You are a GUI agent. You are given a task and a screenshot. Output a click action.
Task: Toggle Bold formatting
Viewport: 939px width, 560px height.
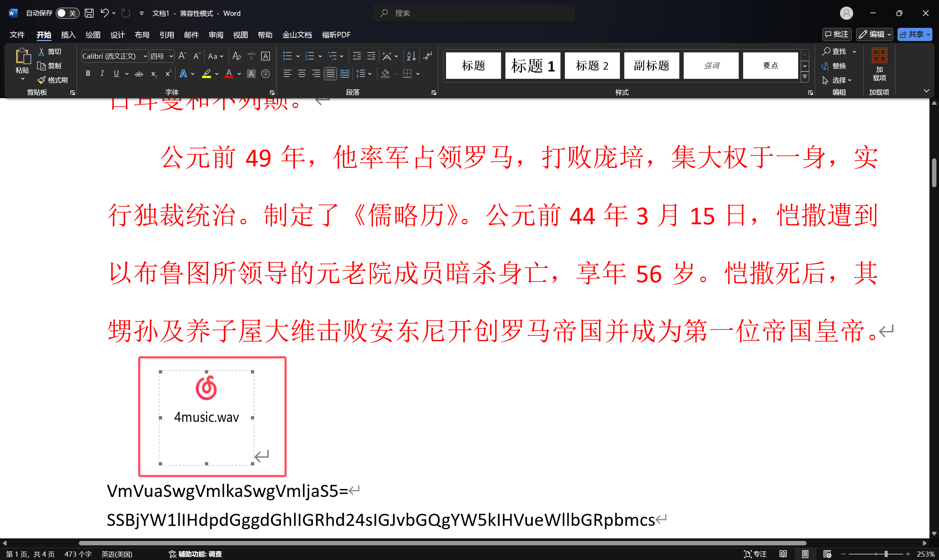88,74
